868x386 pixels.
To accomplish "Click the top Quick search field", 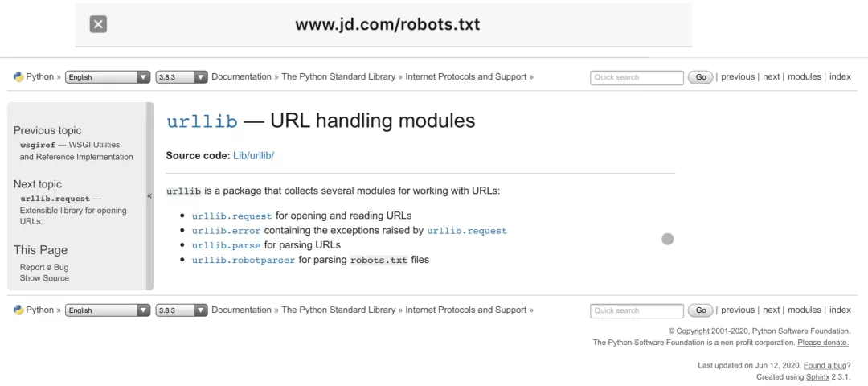I will pyautogui.click(x=637, y=77).
